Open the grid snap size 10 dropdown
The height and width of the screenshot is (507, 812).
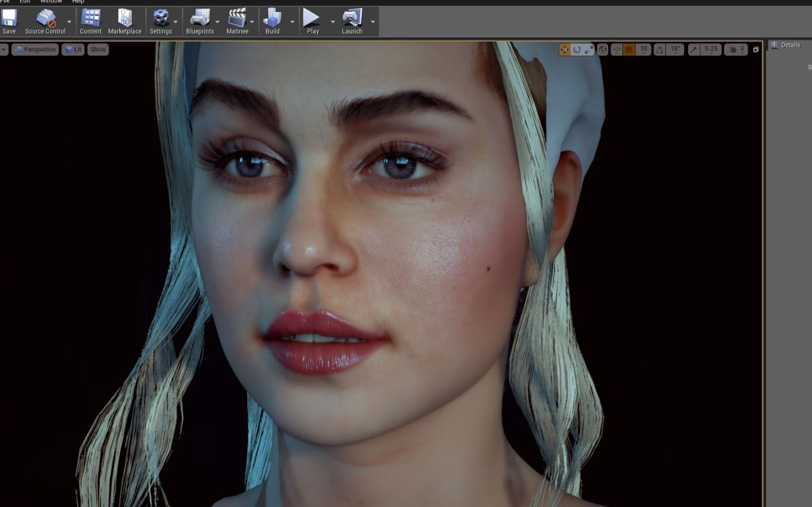(x=643, y=50)
